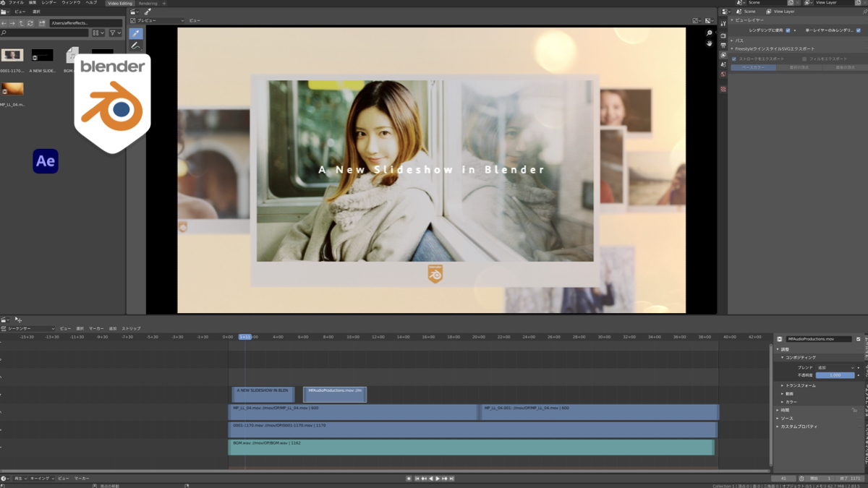
Task: Select the ベースカラー button
Action: 753,67
